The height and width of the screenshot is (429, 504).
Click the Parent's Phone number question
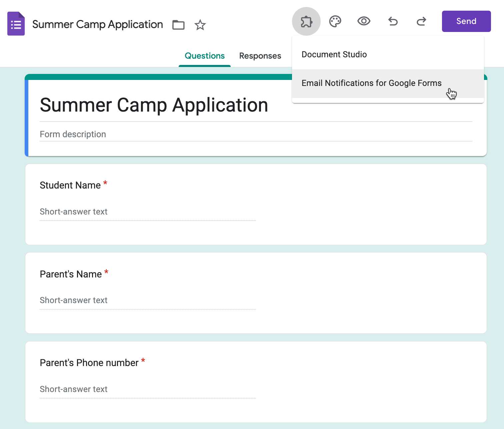(89, 363)
